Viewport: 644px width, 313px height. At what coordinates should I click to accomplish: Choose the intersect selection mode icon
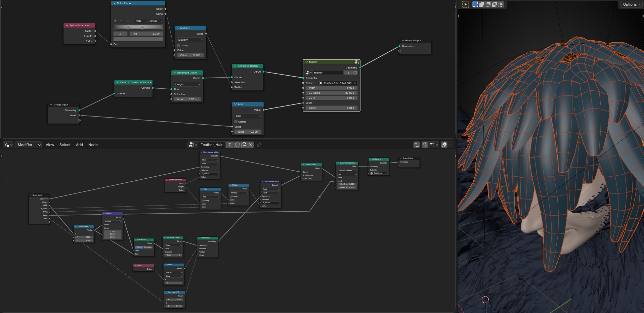tap(501, 4)
